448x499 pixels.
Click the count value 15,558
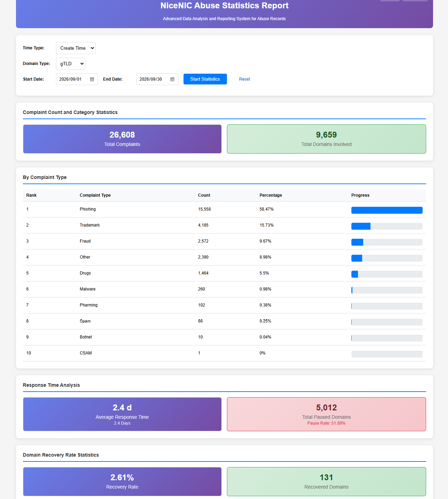tap(204, 209)
